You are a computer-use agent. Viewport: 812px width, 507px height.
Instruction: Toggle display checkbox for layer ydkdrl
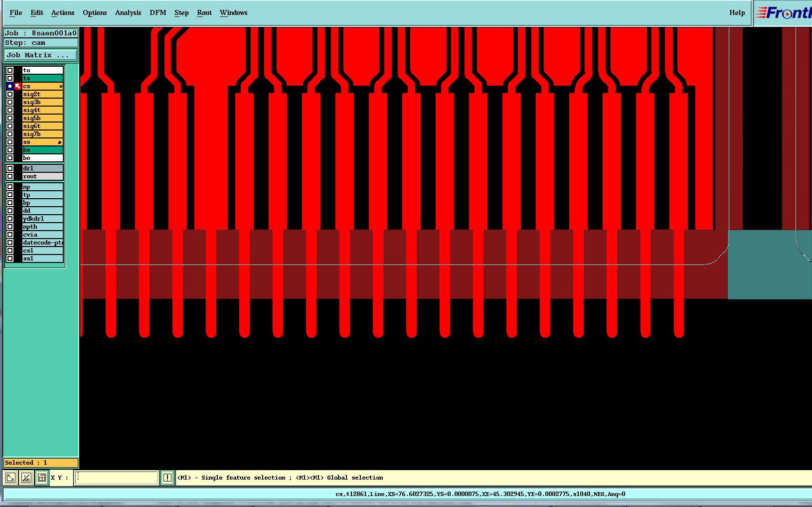pos(9,219)
